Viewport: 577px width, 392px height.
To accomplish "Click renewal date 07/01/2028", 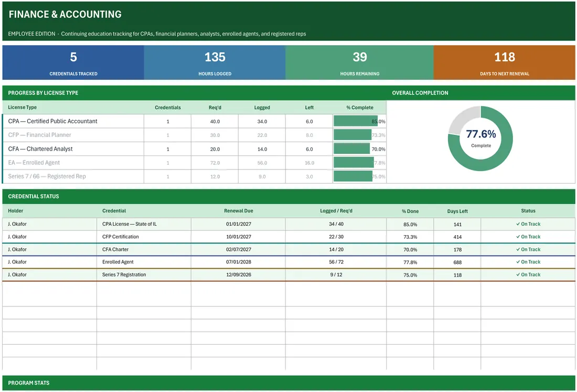I will coord(239,262).
